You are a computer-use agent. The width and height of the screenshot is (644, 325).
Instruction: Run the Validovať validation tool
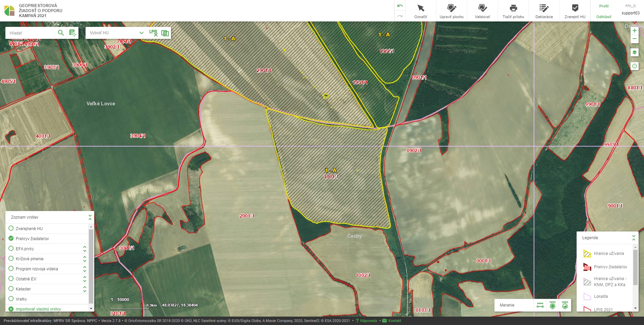[x=482, y=11]
